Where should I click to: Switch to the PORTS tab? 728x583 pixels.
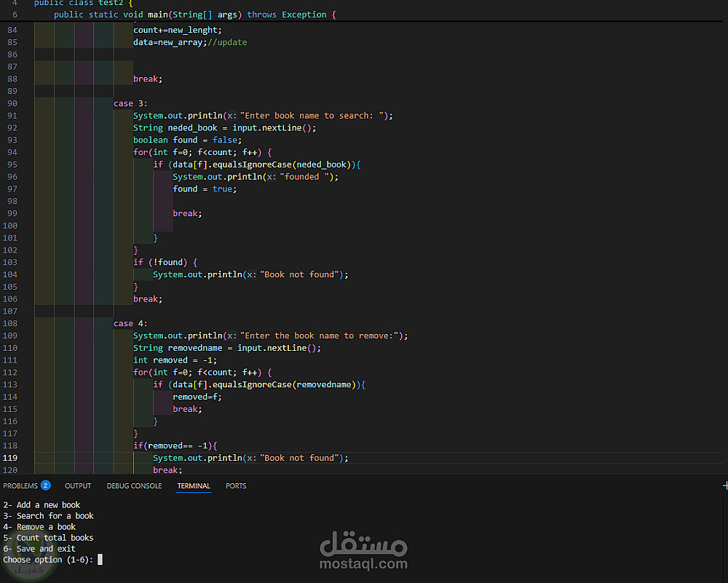pyautogui.click(x=236, y=485)
